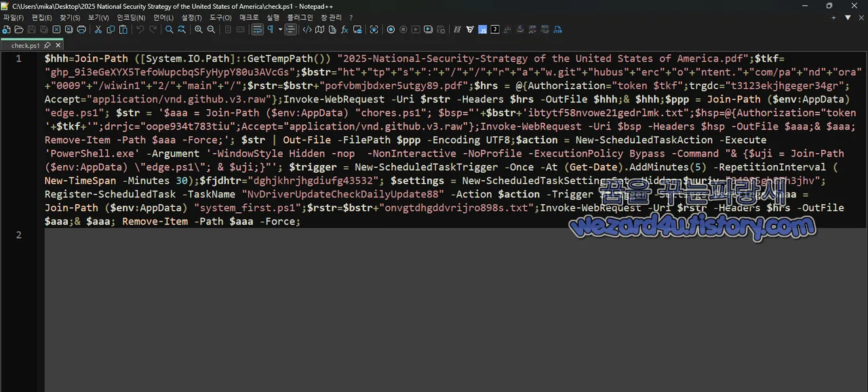Toggle show all characters pilcrow icon

pyautogui.click(x=271, y=30)
